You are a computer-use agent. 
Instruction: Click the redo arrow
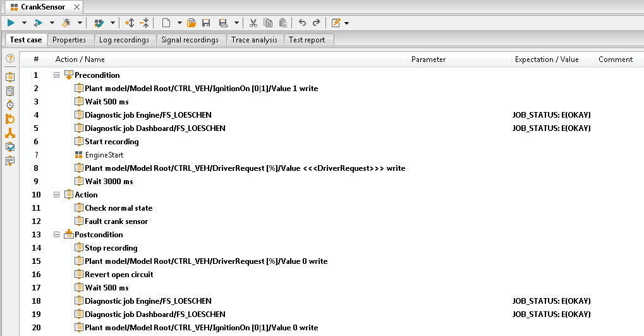[316, 23]
